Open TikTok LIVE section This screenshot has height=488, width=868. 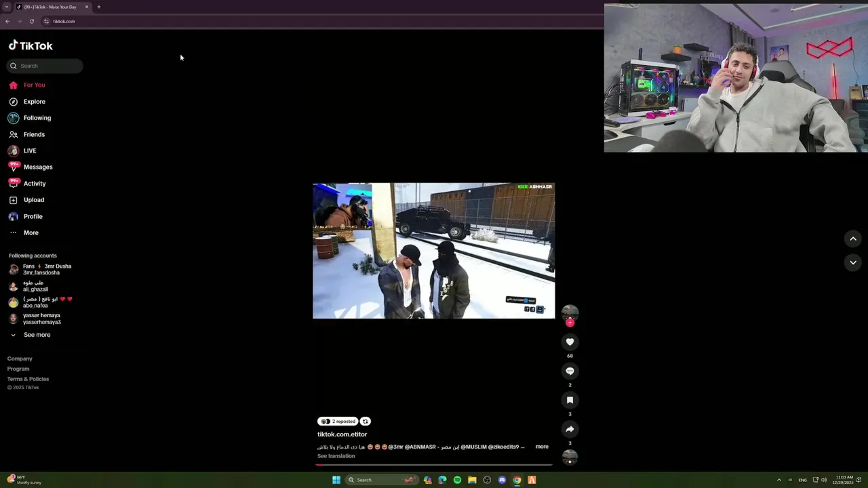[x=22, y=150]
